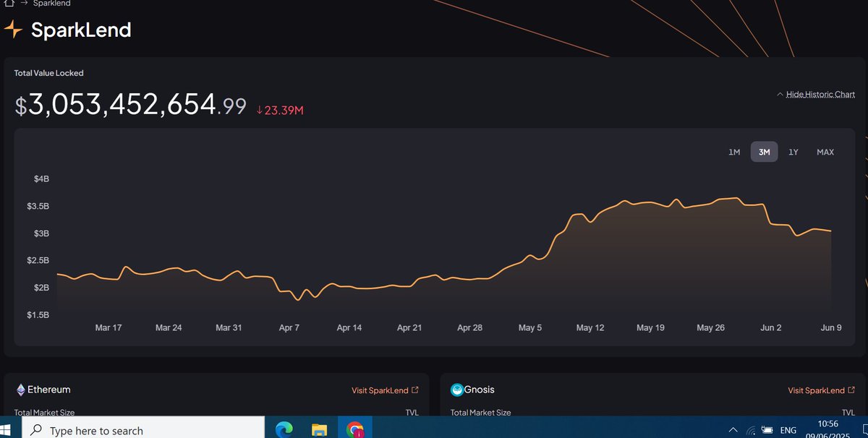Visit SparkLend link in Gnosis card
Viewport: 868px width, 438px height.
coord(821,390)
